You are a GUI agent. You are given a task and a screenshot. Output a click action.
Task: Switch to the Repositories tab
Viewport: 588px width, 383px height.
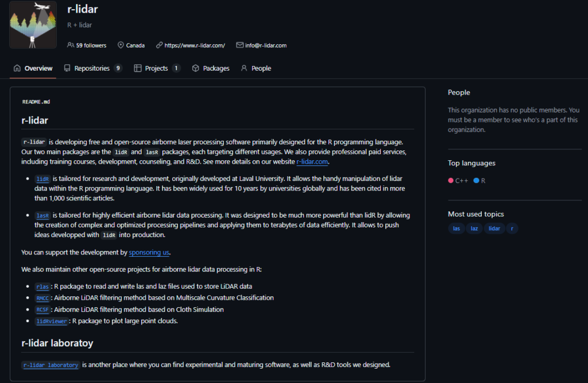(92, 68)
